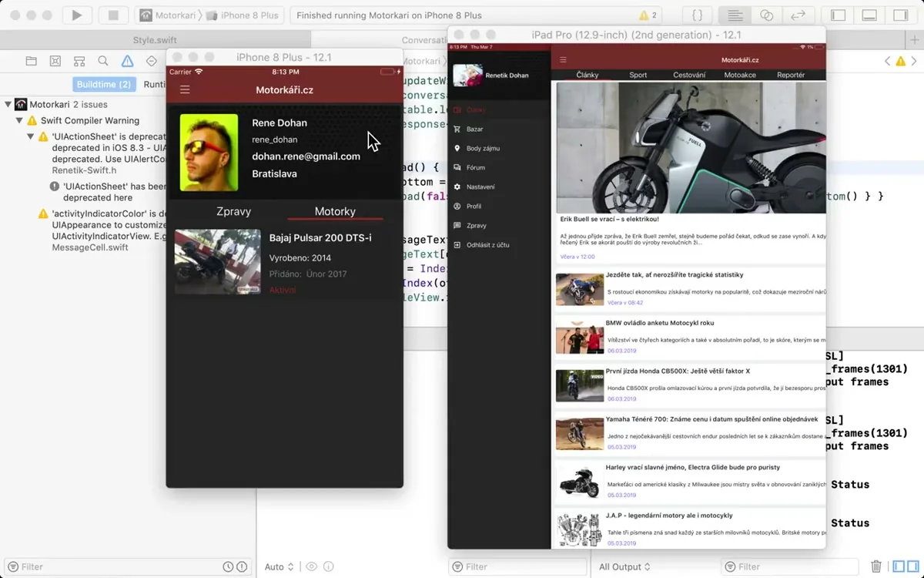Open Nastavení in iPad side menu

(x=500, y=187)
